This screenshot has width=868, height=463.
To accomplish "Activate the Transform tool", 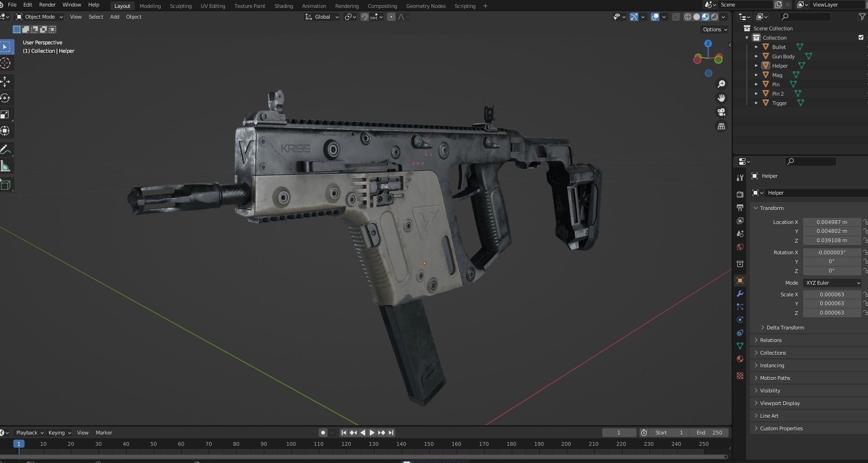I will (6, 131).
